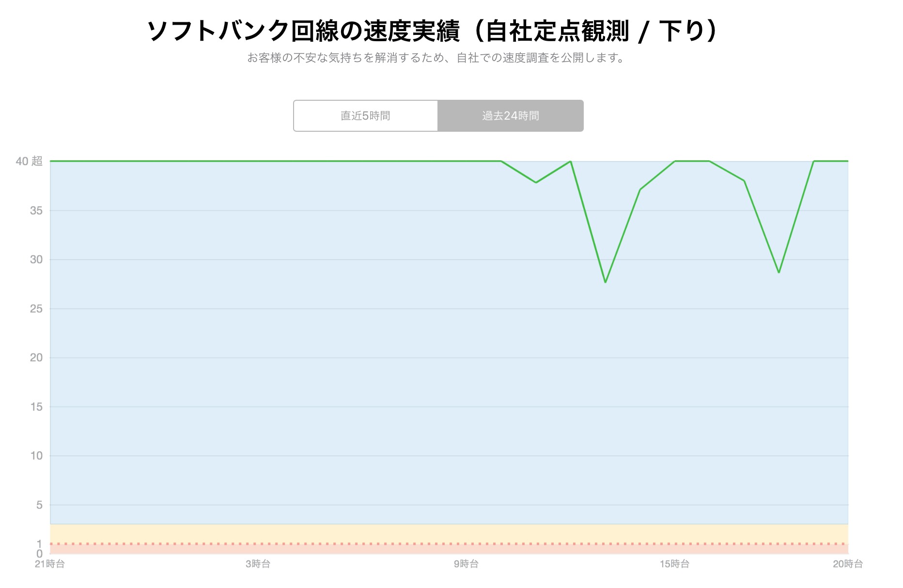Click the 35 y-axis label

tap(36, 211)
